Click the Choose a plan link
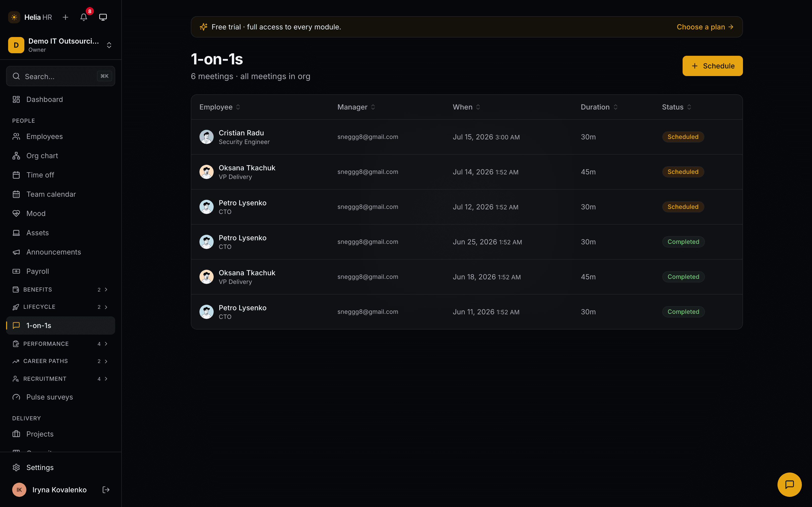Screen dimensions: 812x507 (x=705, y=27)
